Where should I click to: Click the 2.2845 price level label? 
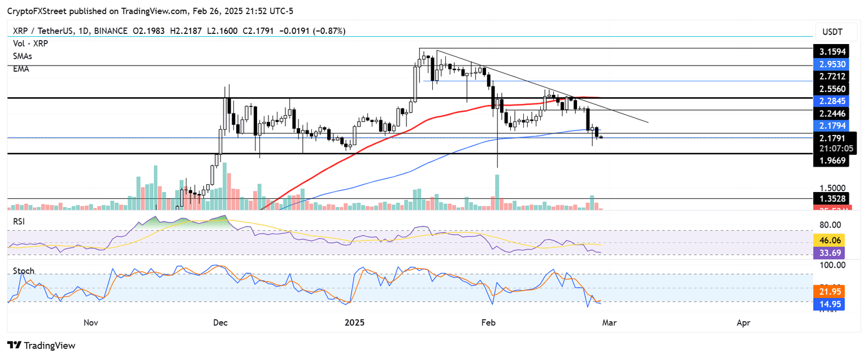point(831,101)
